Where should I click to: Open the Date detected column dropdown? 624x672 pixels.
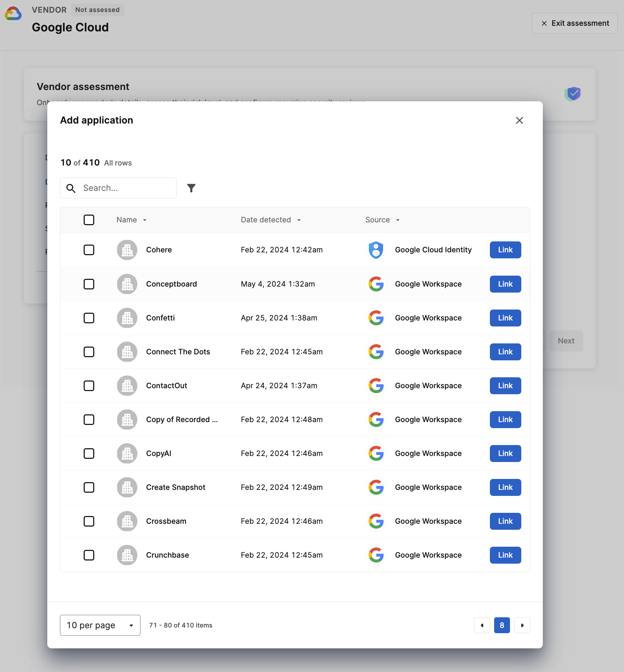click(x=299, y=220)
